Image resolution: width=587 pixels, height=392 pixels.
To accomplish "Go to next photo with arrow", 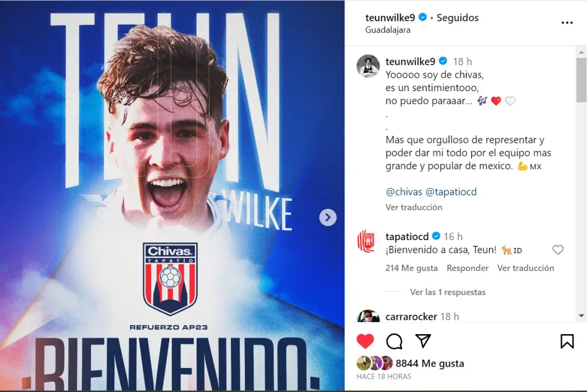I will tap(327, 218).
